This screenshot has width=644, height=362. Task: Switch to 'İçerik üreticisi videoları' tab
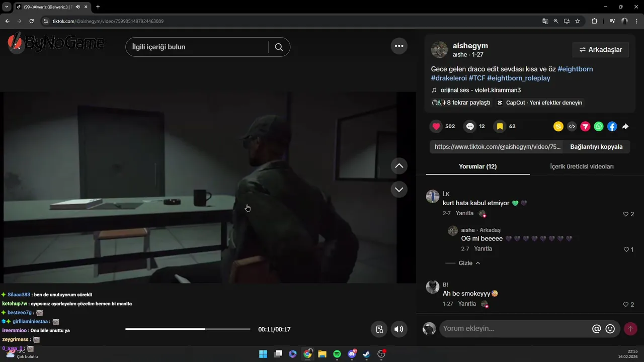pos(582,166)
